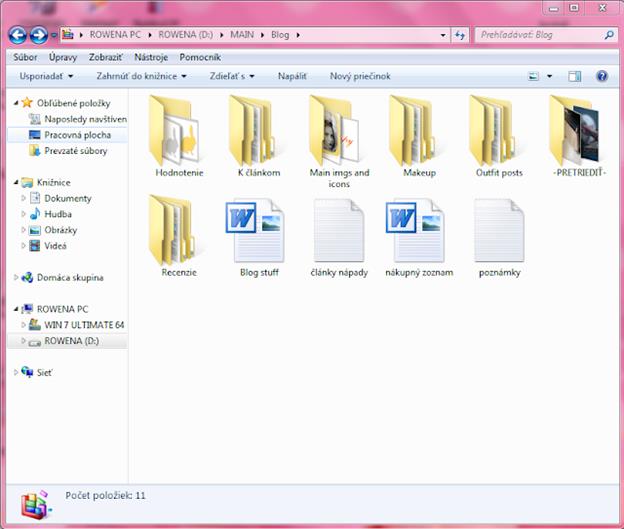Click the 'Počet položiek: 11' status text

pyautogui.click(x=105, y=496)
